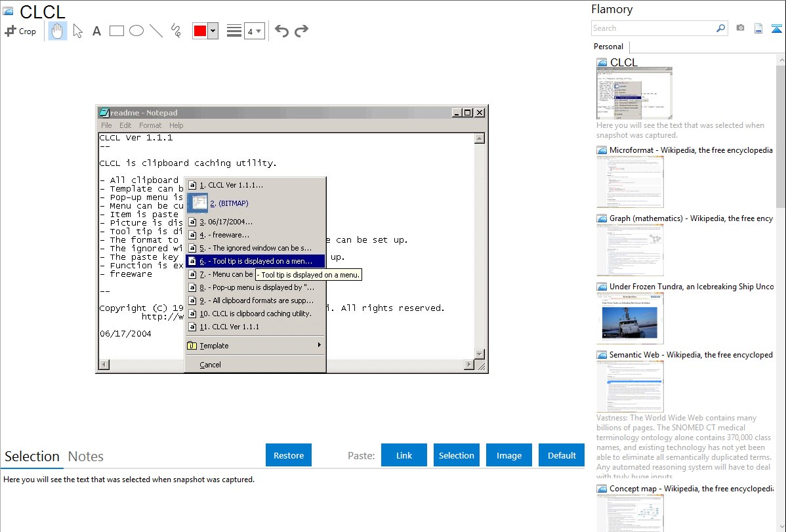Open the Graph (mathematics) snapshot thumbnail
The height and width of the screenshot is (532, 786).
tap(630, 250)
